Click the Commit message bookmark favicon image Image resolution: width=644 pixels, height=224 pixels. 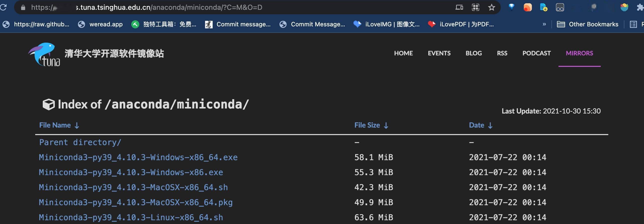tap(209, 24)
